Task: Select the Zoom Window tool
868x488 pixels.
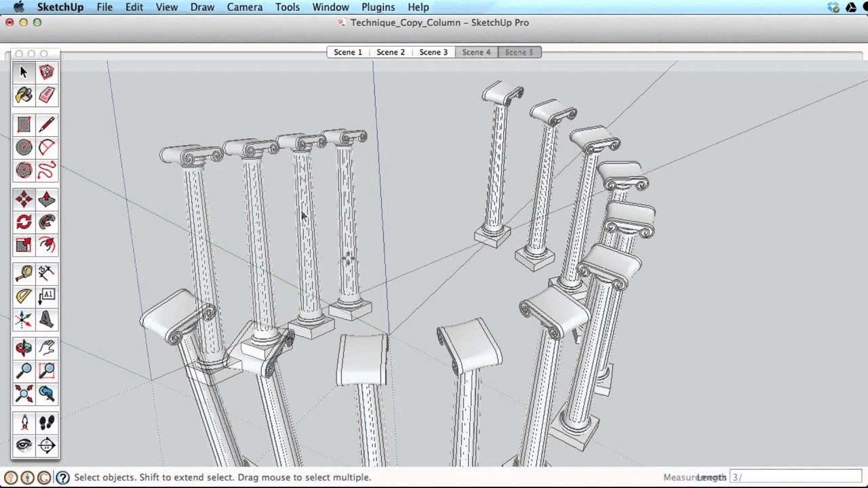Action: click(46, 371)
